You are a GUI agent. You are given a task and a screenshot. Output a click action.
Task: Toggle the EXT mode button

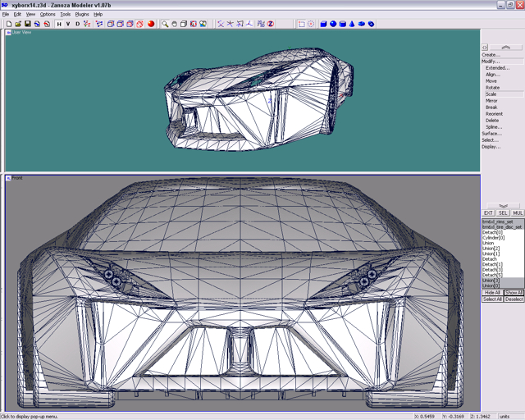[488, 212]
